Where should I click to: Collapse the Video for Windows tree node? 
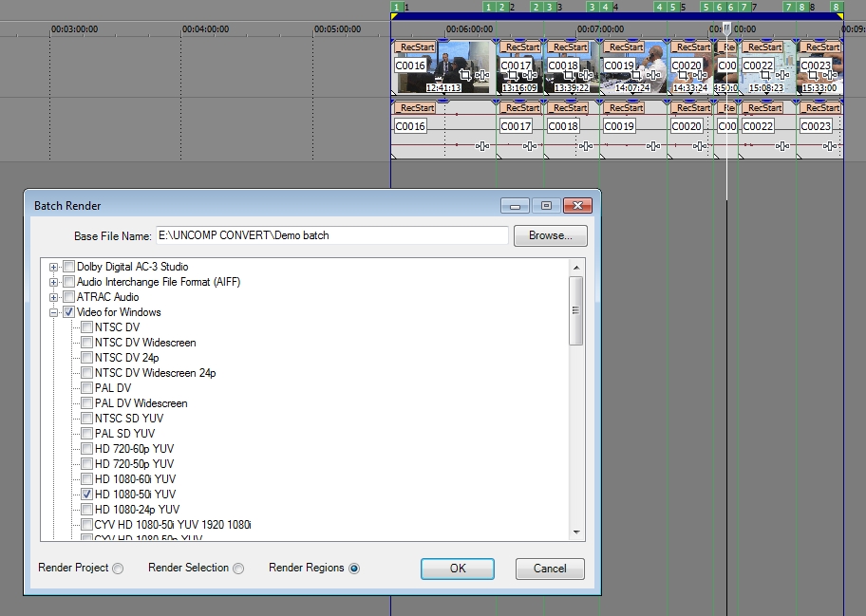click(54, 312)
